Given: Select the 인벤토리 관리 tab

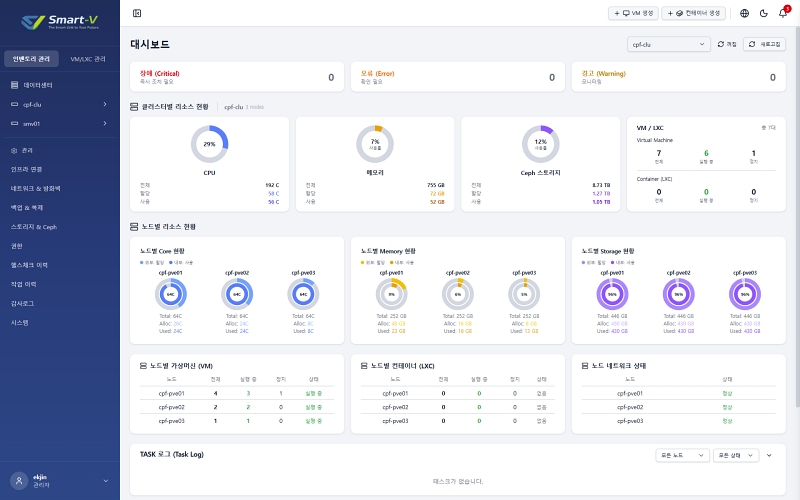Looking at the screenshot, I should coord(31,59).
